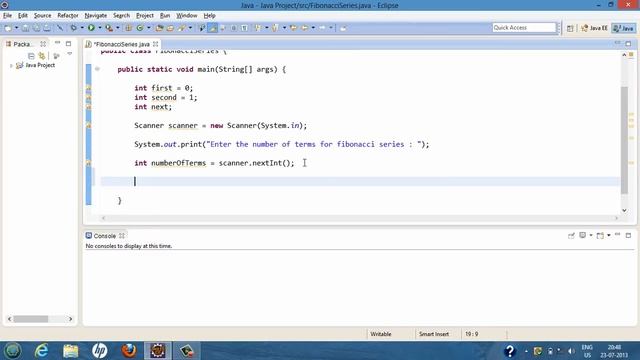The image size is (640, 360).
Task: Click Collapse All in Package Explorer
Action: pyautogui.click(x=31, y=56)
